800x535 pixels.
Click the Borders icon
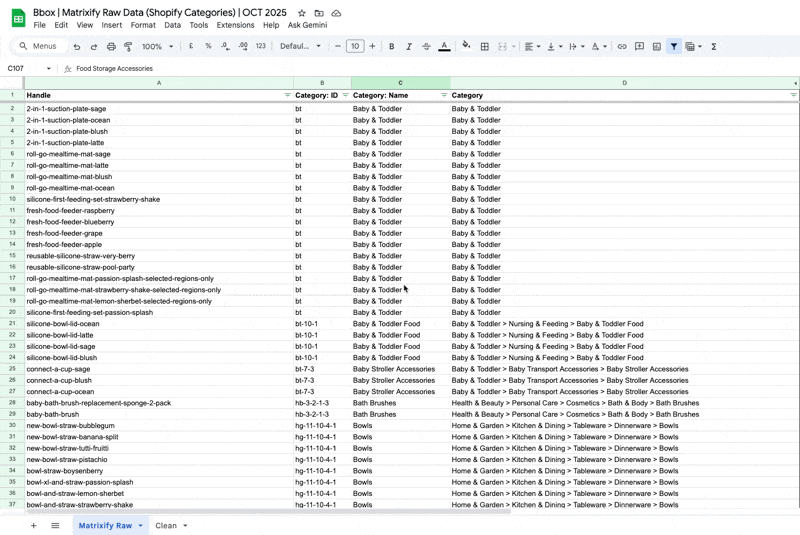click(x=485, y=46)
